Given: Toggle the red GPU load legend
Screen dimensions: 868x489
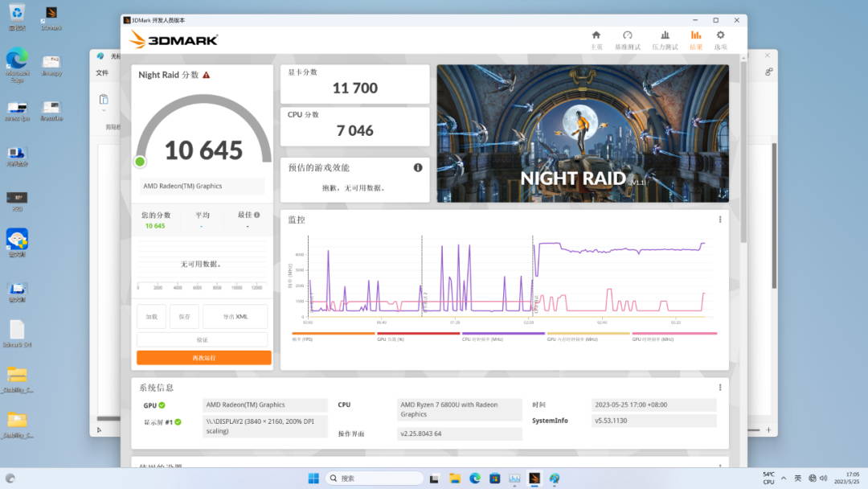Looking at the screenshot, I should coord(418,336).
